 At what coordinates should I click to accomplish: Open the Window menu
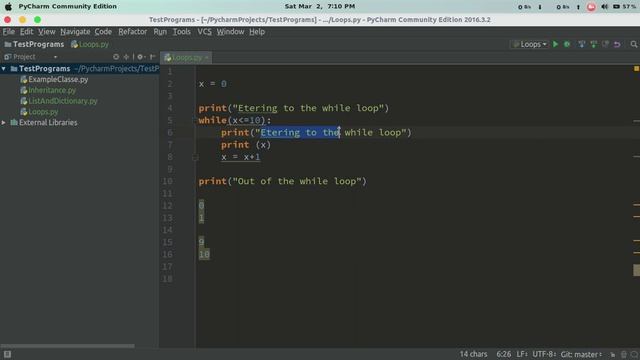pos(230,32)
